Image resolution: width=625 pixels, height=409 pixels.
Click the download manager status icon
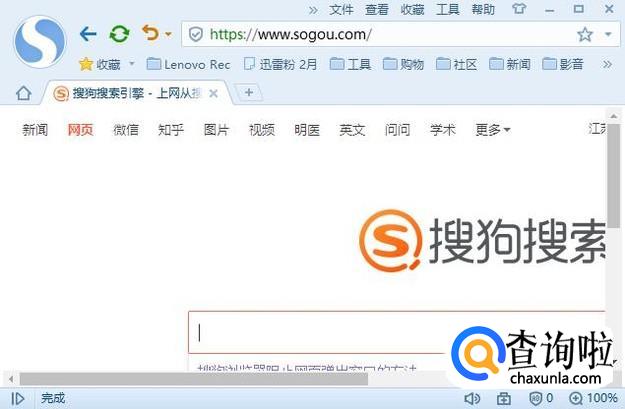click(x=503, y=398)
